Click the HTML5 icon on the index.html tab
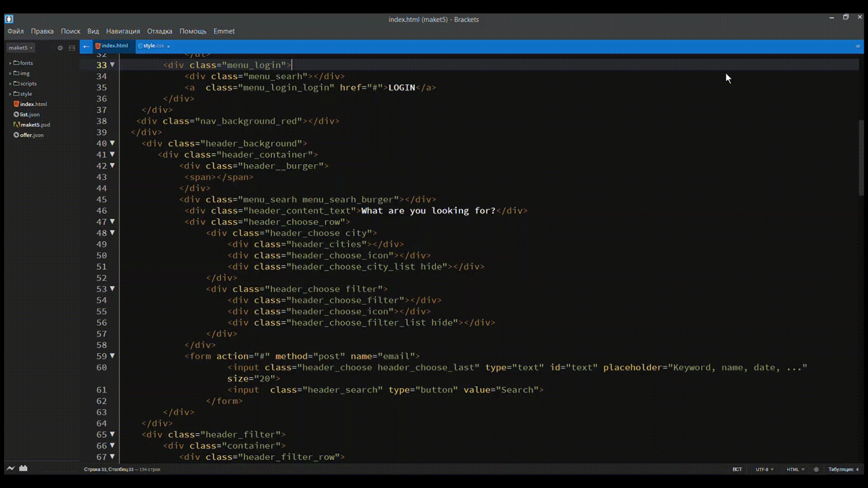The width and height of the screenshot is (868, 488). [98, 46]
